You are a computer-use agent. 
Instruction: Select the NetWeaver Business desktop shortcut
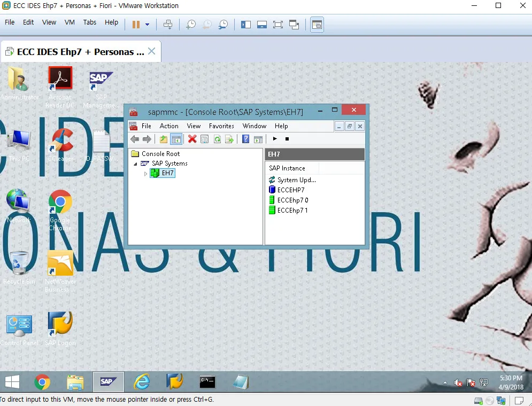coord(60,272)
